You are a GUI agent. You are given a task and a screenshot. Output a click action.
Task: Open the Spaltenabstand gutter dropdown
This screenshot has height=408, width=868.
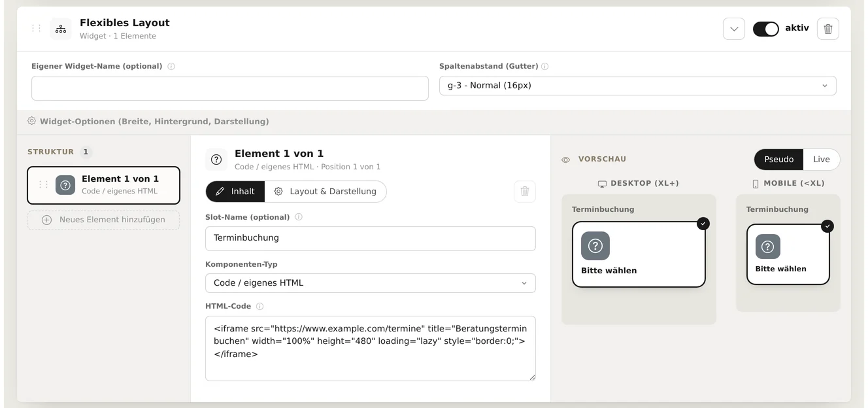[x=637, y=86]
